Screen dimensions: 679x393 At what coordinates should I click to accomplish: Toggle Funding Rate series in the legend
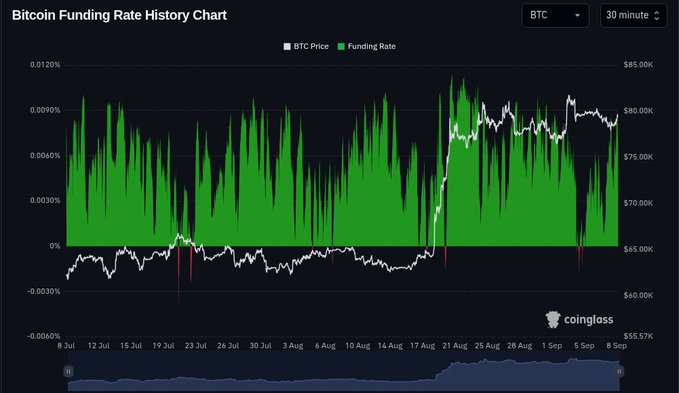(366, 46)
